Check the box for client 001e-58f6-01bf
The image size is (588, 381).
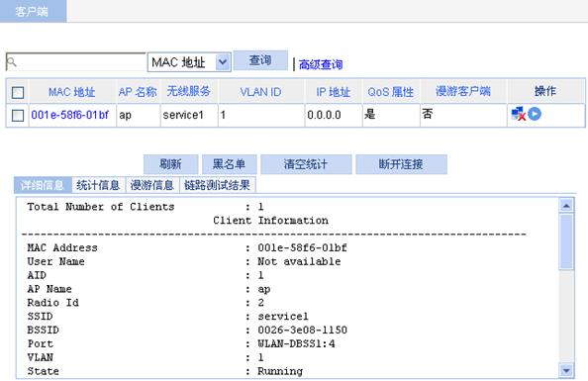(18, 115)
